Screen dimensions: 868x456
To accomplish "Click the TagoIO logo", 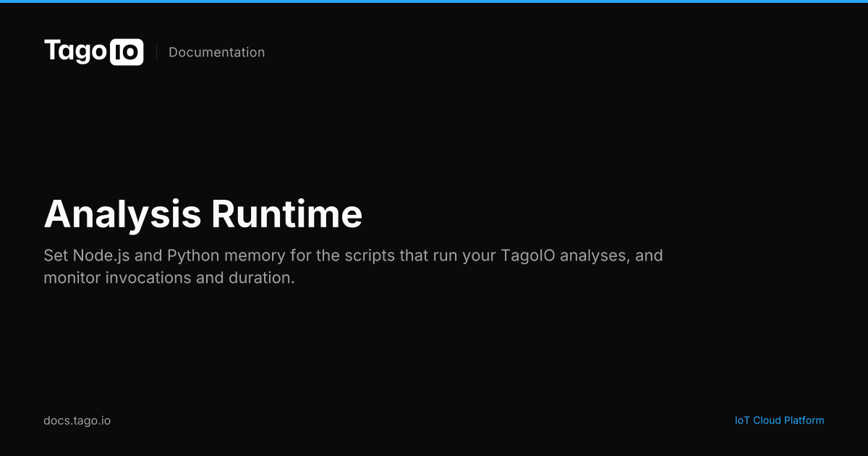I will pos(94,52).
